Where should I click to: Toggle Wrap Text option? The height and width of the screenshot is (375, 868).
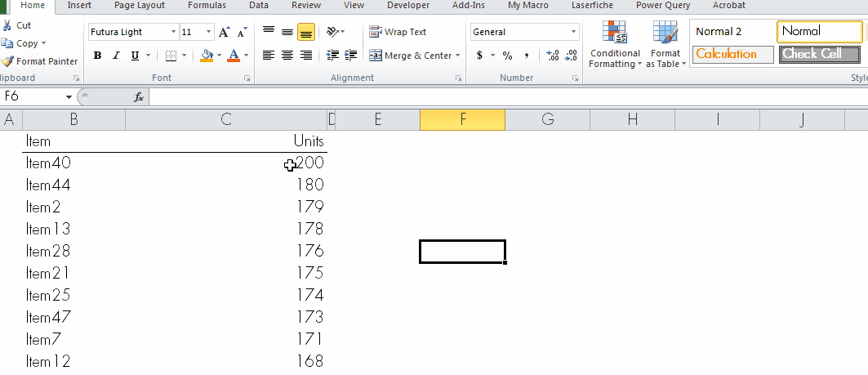(398, 32)
